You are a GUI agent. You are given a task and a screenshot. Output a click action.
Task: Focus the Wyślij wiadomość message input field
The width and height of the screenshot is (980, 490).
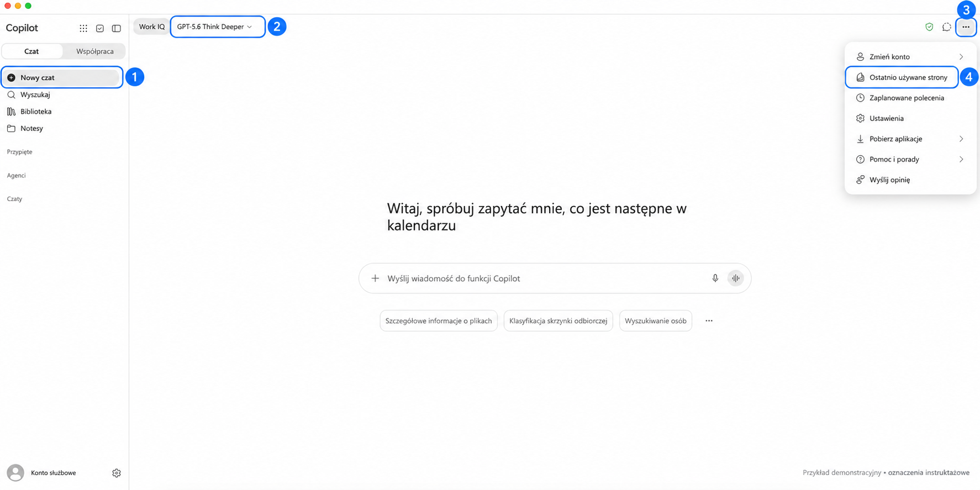(544, 278)
